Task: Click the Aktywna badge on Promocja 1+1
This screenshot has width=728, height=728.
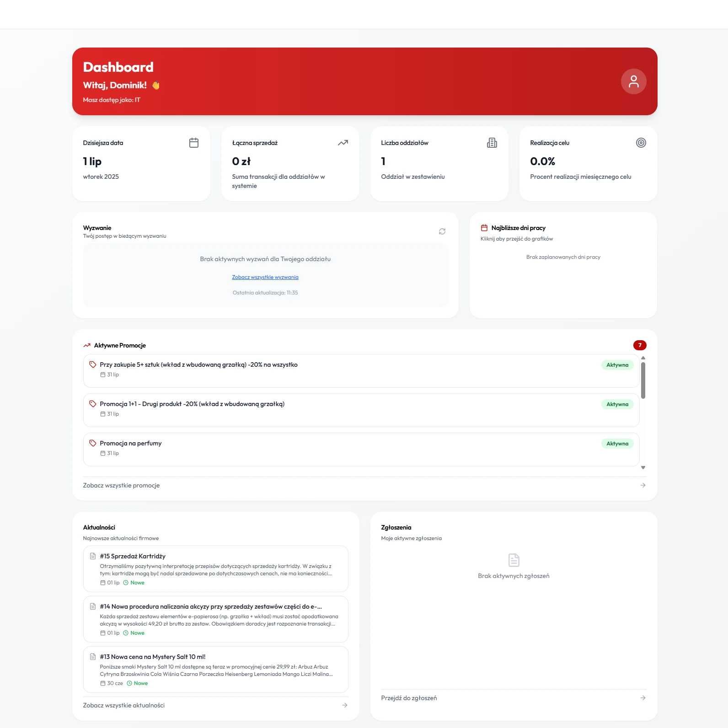Action: (x=617, y=404)
